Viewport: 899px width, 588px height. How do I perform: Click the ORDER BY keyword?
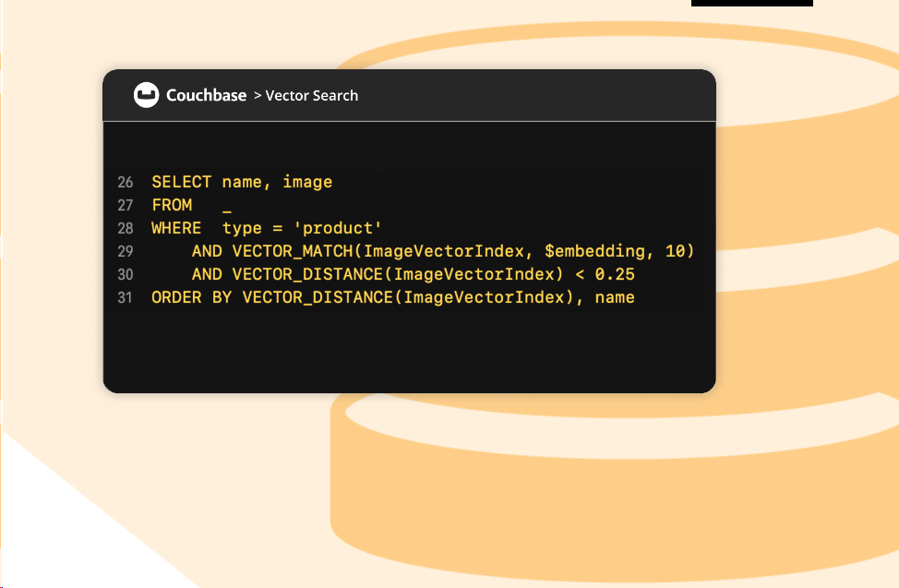point(191,297)
